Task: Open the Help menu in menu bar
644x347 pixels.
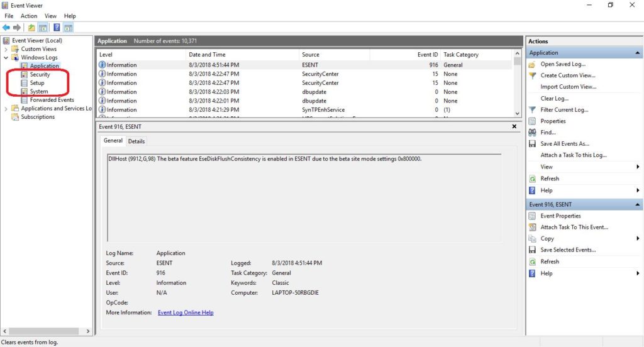Action: click(x=70, y=16)
